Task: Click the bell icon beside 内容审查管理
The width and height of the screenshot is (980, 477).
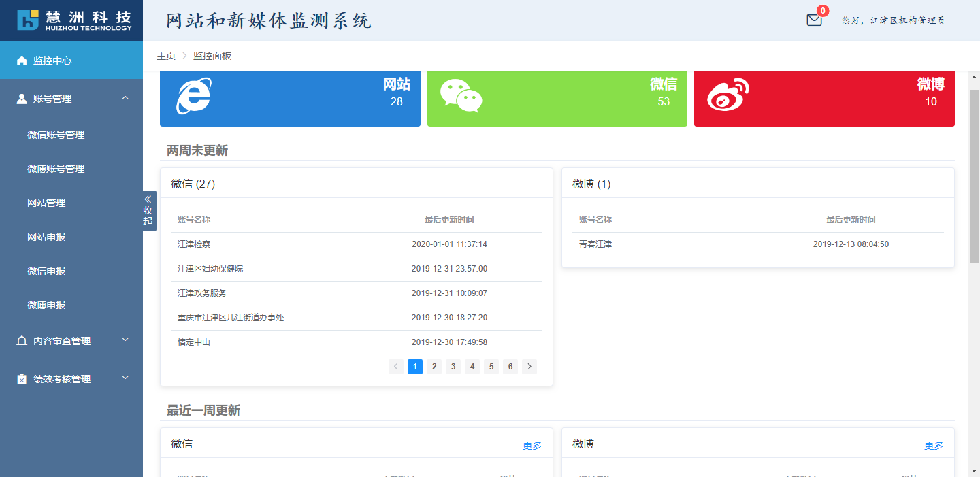Action: (x=22, y=341)
